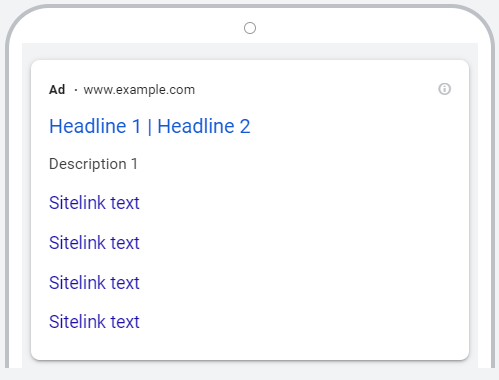Screen dimensions: 499x380
Task: Select the Description 1 text
Action: 93,164
